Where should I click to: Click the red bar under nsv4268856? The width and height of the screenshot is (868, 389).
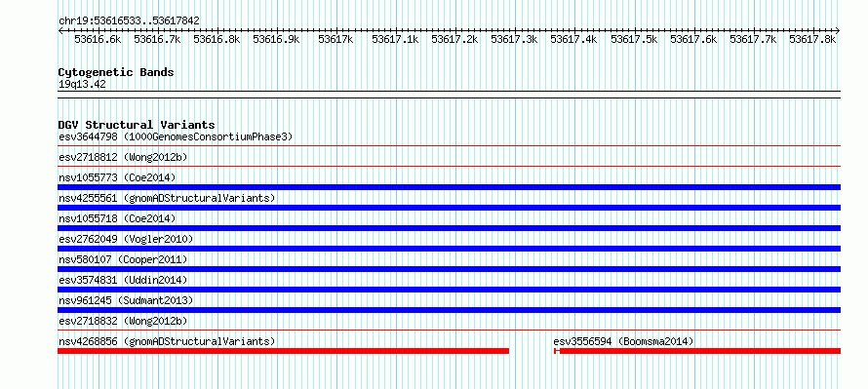pyautogui.click(x=284, y=351)
